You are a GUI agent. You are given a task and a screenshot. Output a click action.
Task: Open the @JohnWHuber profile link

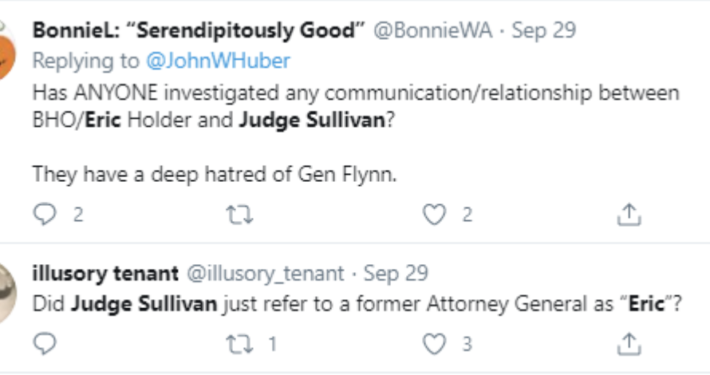pos(218,61)
